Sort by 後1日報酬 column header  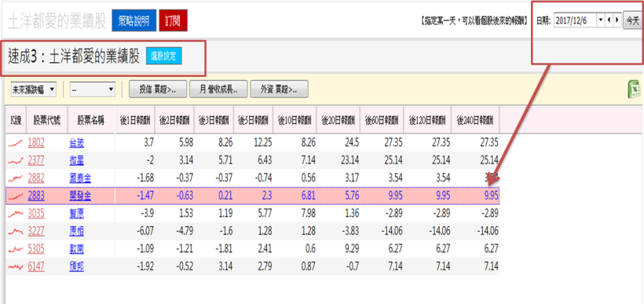pos(135,120)
